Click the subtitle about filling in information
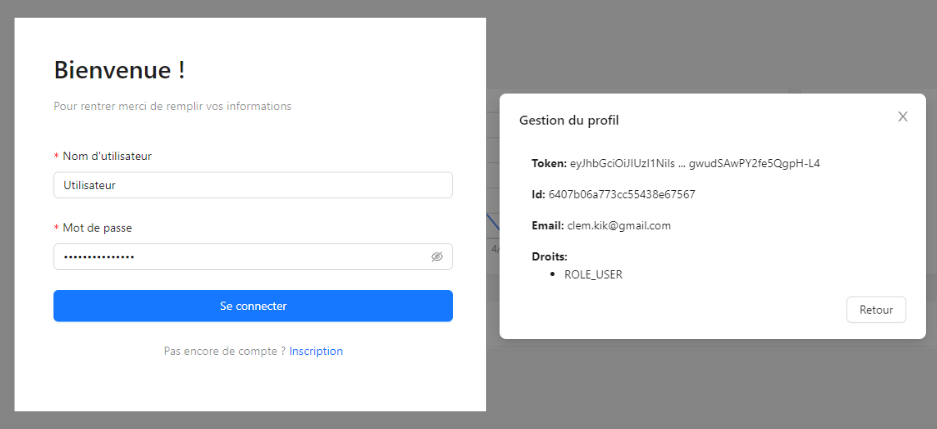The image size is (937, 429). click(172, 106)
